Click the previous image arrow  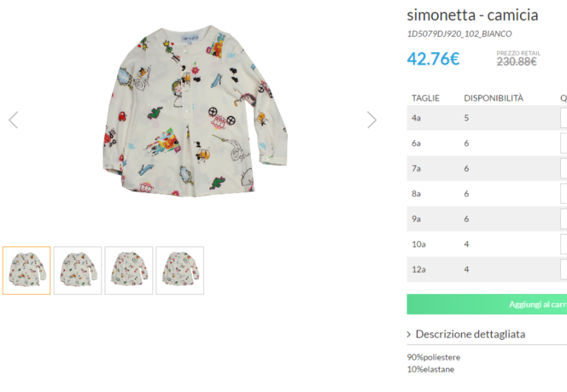(13, 120)
